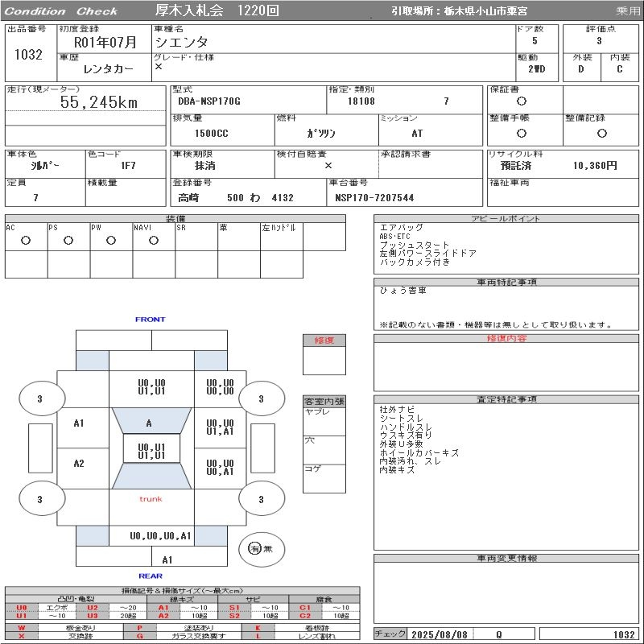The image size is (644, 644).
Task: Click the '有 無' spare tire circle
Action: (x=261, y=549)
